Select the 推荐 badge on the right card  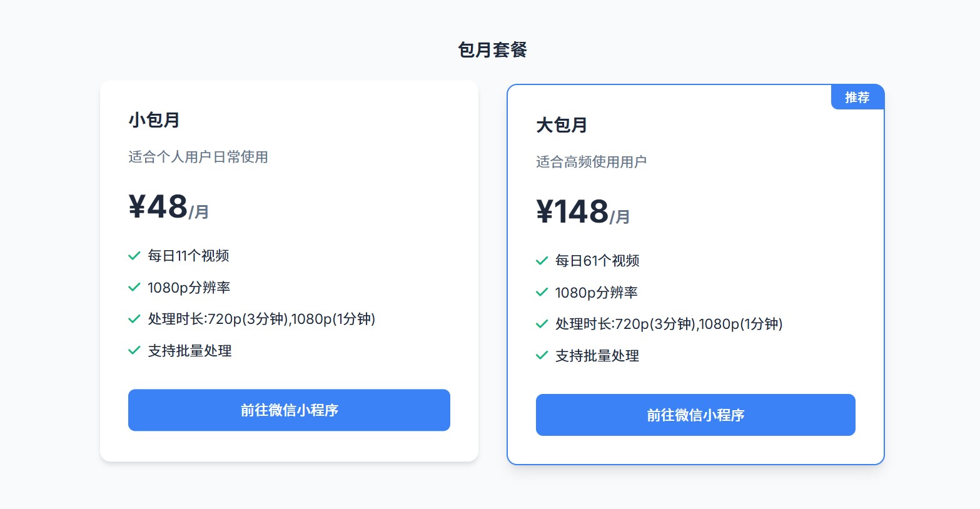coord(857,97)
